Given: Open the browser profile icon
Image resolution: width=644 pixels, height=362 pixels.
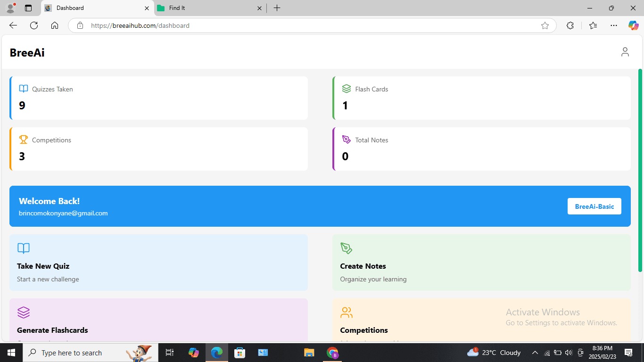Looking at the screenshot, I should click(10, 8).
